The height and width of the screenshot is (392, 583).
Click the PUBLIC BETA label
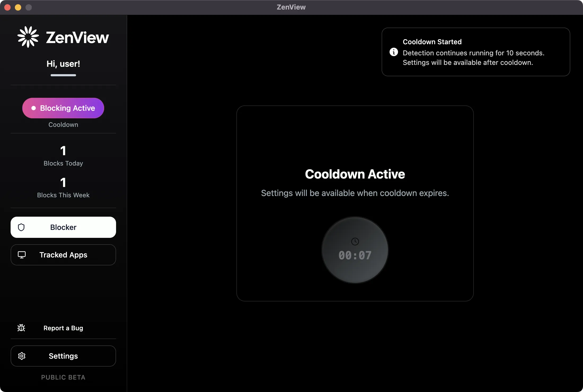click(63, 377)
